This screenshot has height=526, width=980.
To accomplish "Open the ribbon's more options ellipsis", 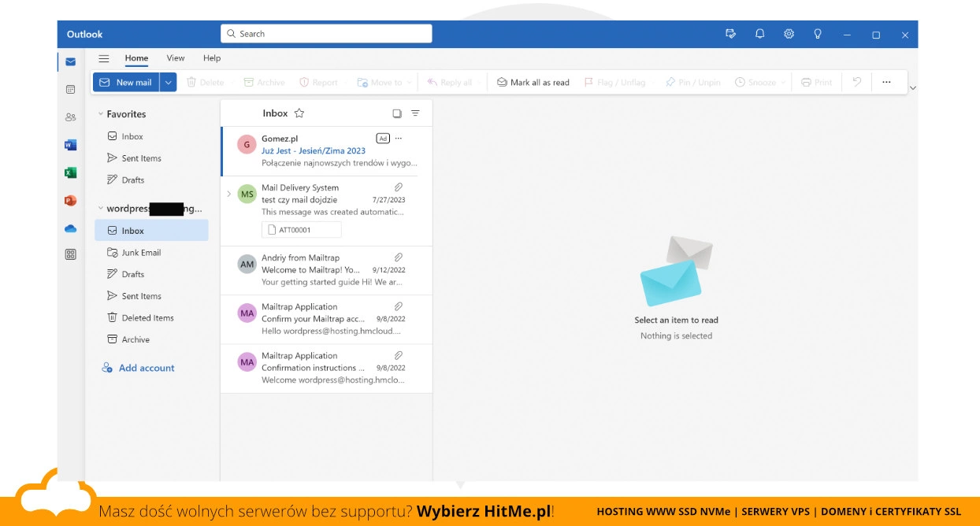I will click(x=886, y=82).
